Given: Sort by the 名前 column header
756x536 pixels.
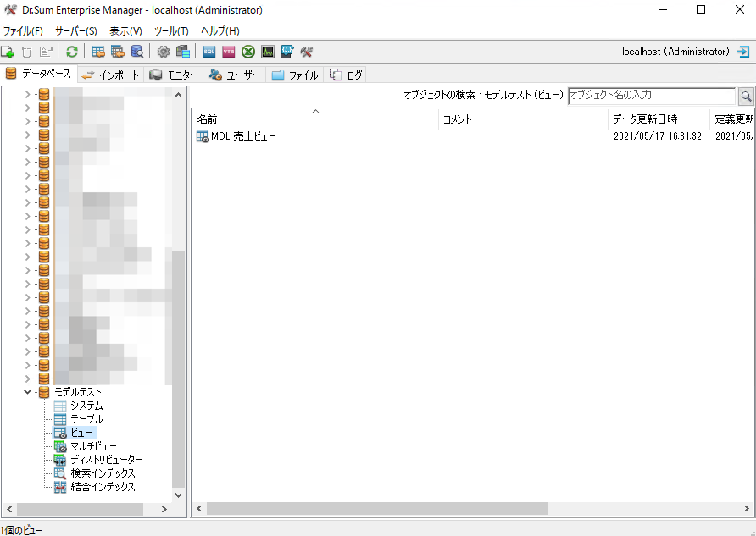Looking at the screenshot, I should 314,119.
